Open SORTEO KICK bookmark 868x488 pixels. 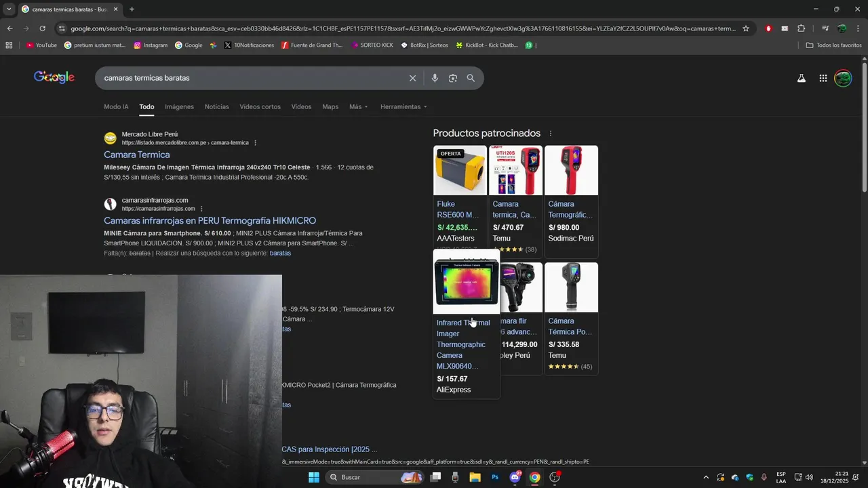[x=372, y=45]
